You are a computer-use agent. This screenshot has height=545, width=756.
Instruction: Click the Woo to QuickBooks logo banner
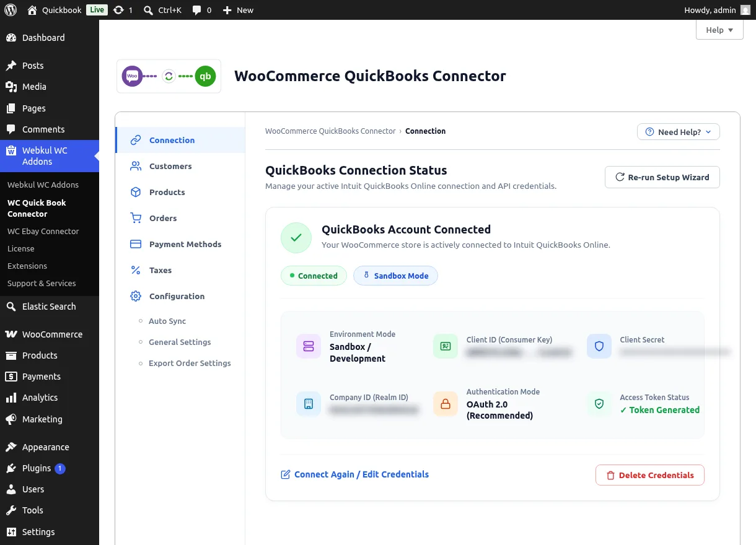(x=169, y=76)
